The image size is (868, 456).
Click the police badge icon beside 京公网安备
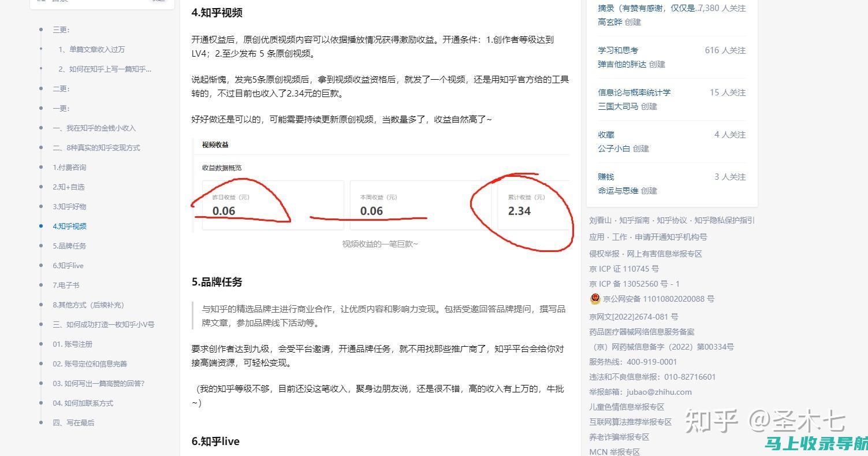pos(595,299)
